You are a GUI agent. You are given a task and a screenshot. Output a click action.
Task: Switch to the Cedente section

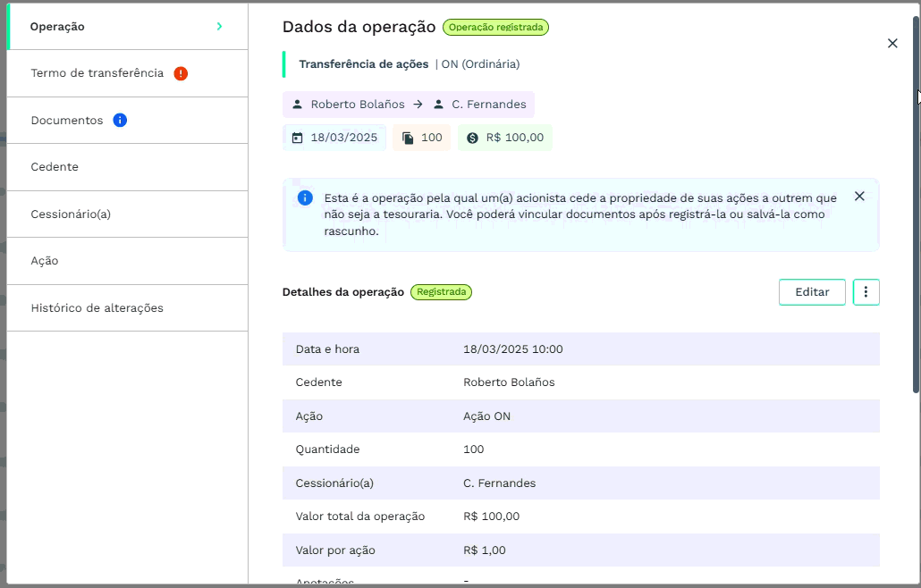[x=54, y=166]
